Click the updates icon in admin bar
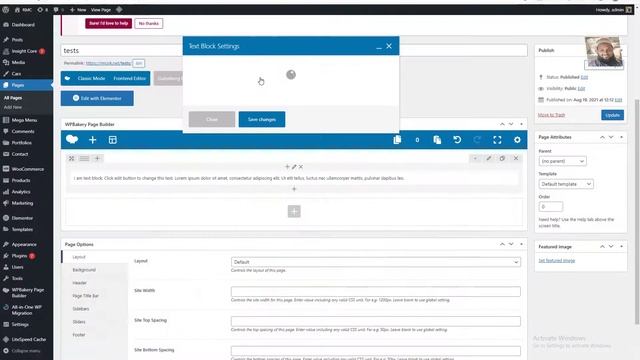 pos(42,9)
